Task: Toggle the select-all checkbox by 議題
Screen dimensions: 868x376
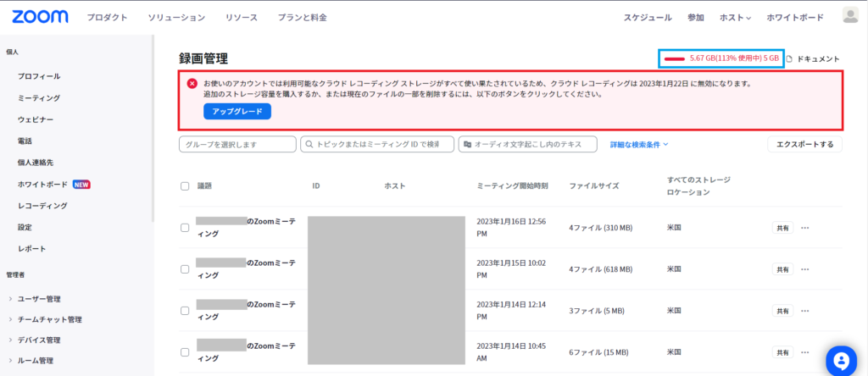Action: tap(185, 185)
